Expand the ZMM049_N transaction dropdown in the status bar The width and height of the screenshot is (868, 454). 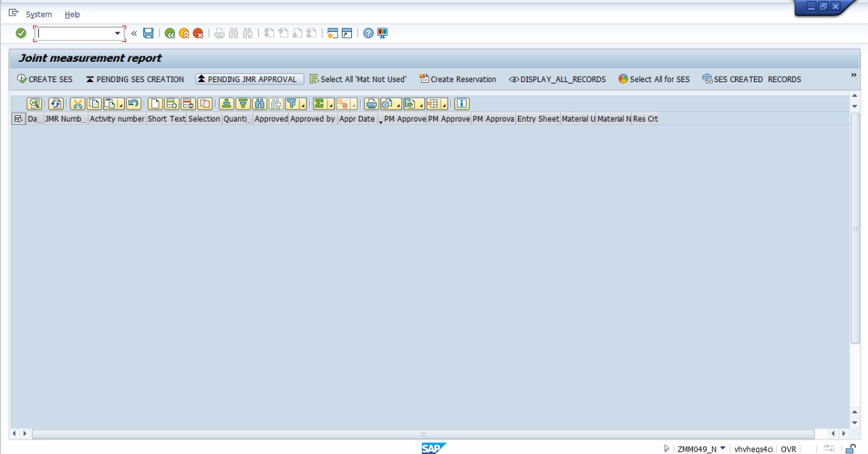[x=722, y=449]
